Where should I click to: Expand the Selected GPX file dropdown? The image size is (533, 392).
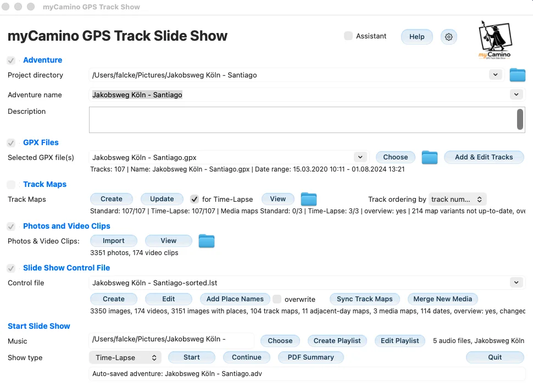(x=360, y=157)
